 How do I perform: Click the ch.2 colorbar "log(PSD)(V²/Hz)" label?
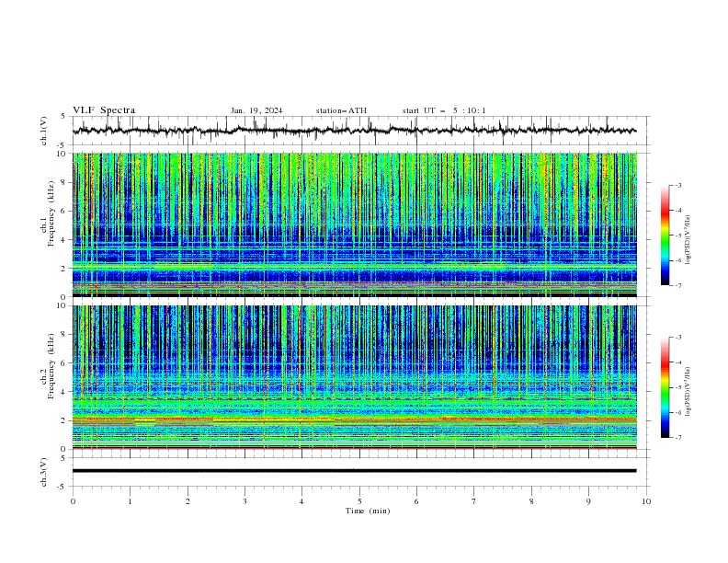click(688, 391)
